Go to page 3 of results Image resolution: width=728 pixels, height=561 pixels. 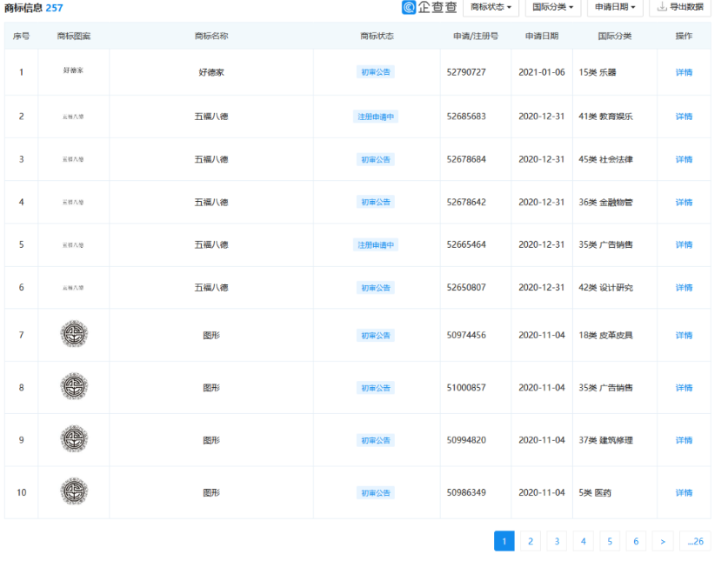(557, 541)
